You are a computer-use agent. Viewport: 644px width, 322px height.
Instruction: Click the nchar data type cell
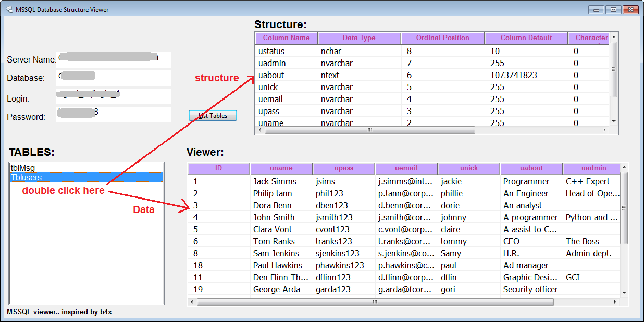360,51
